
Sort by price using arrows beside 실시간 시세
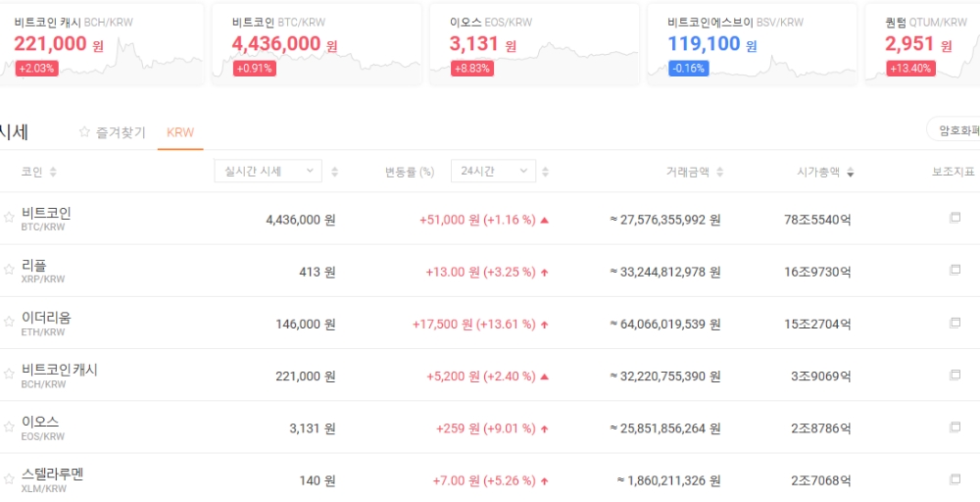pyautogui.click(x=334, y=172)
